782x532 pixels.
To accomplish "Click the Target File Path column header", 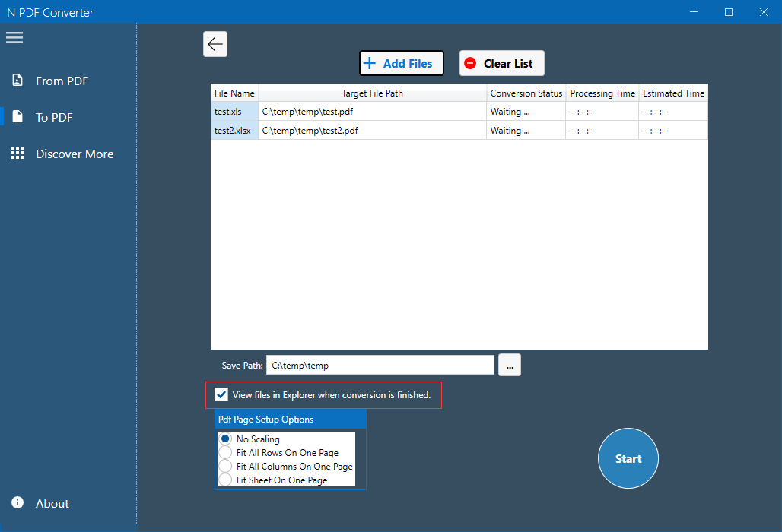I will click(372, 93).
